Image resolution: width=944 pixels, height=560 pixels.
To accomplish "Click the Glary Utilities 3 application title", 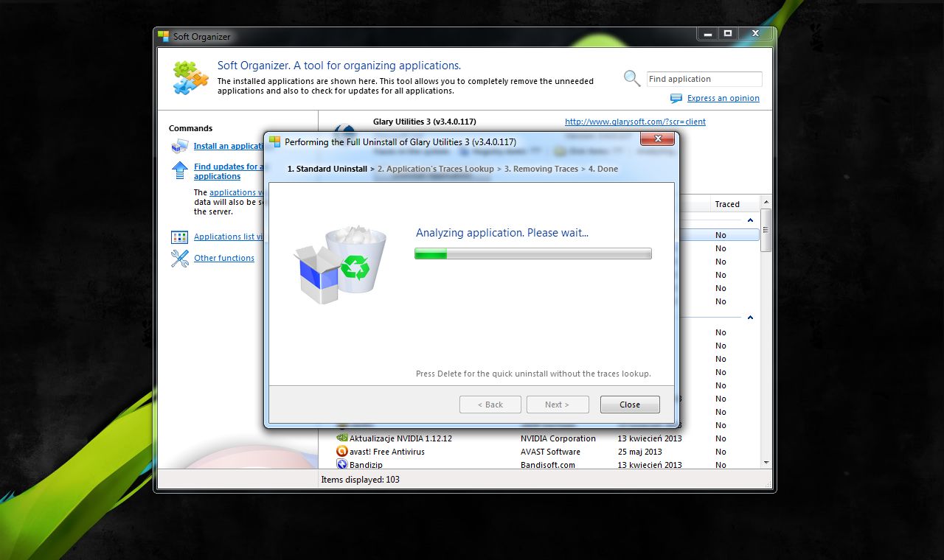I will [424, 122].
